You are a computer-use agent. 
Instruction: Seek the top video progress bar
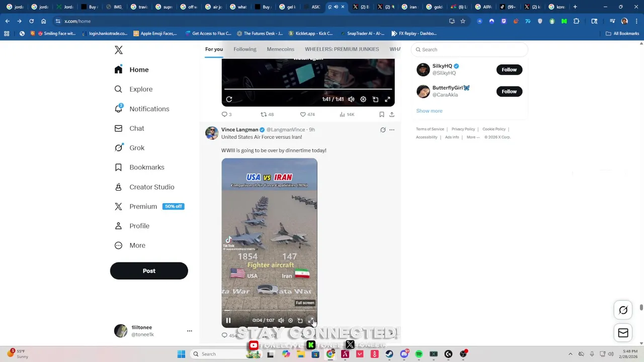[x=308, y=89]
